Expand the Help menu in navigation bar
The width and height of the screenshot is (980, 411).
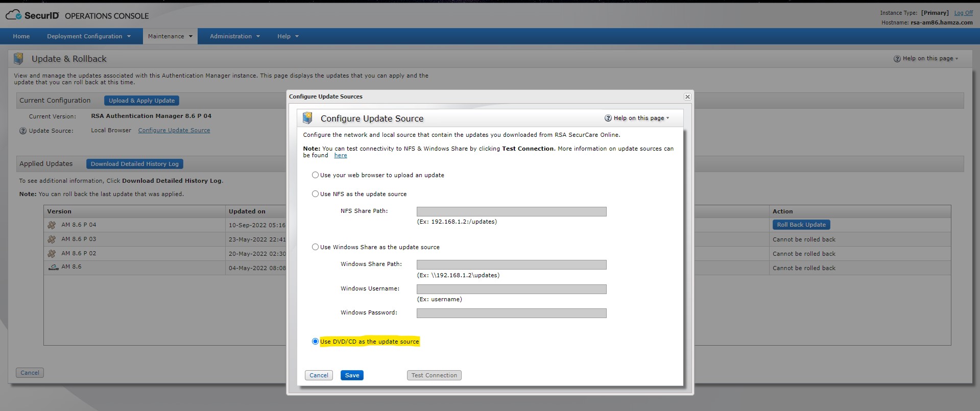pos(288,36)
